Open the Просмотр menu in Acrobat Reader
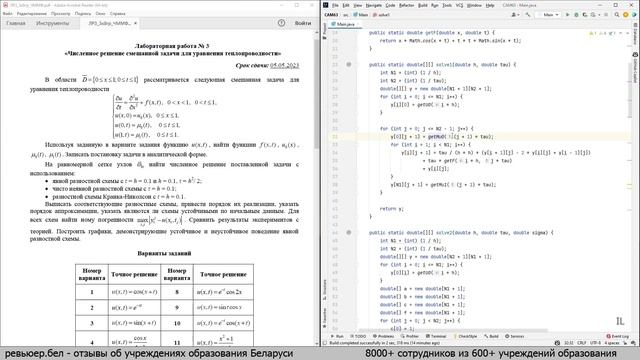 (60, 13)
